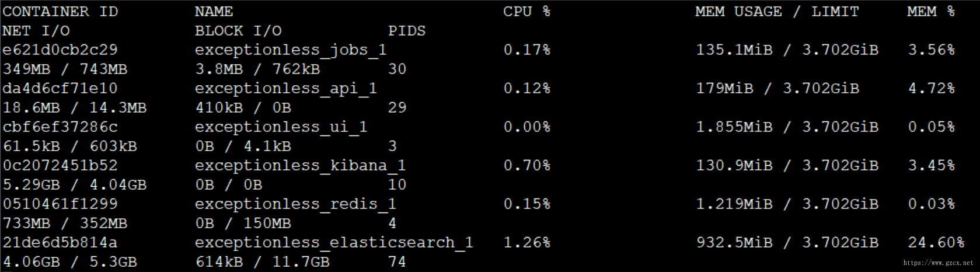The height and width of the screenshot is (272, 980).
Task: Click container ID 0c2072451b52
Action: [x=60, y=166]
